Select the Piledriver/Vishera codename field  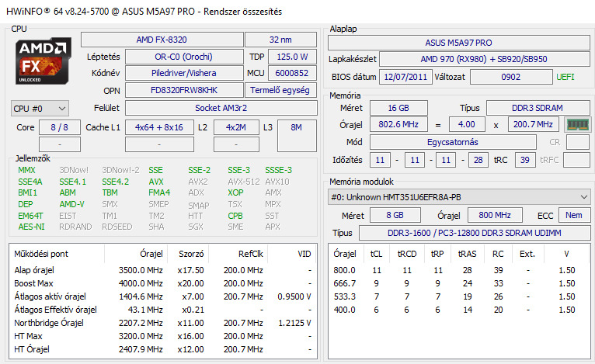point(183,73)
